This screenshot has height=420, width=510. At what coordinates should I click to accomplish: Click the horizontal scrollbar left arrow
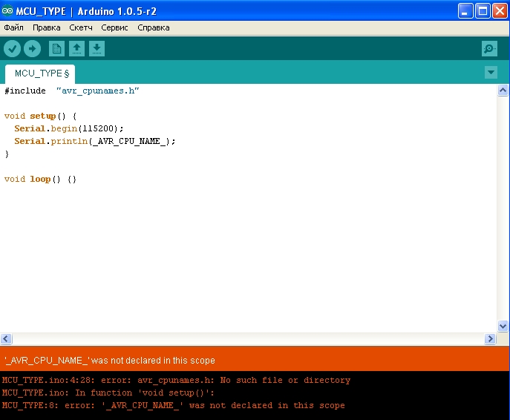[6, 338]
